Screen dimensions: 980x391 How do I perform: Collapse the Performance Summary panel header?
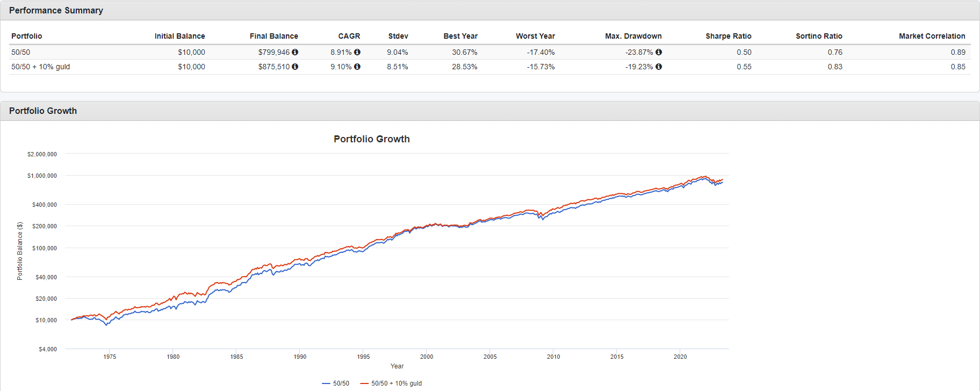[56, 10]
